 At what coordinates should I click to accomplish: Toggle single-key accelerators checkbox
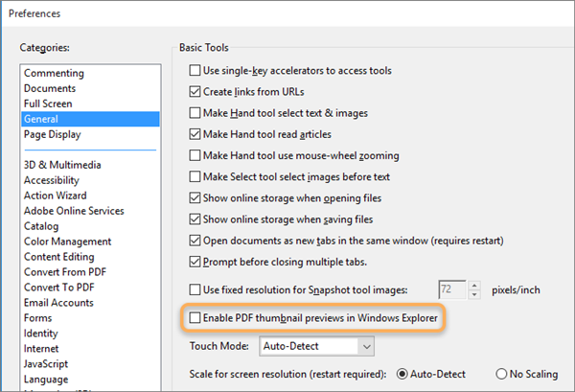click(x=196, y=70)
